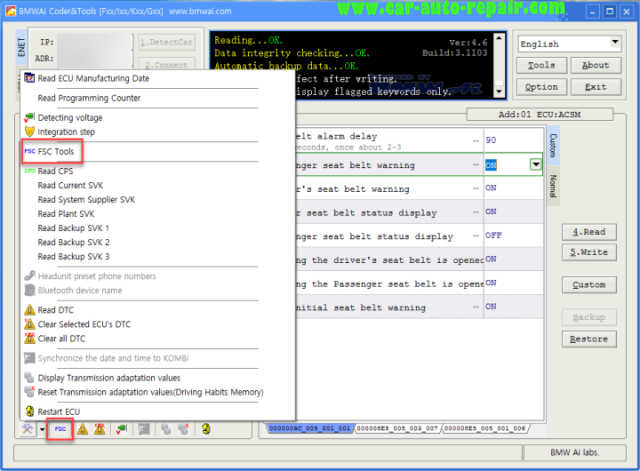Click the Tools button
640x471 pixels.
541,65
